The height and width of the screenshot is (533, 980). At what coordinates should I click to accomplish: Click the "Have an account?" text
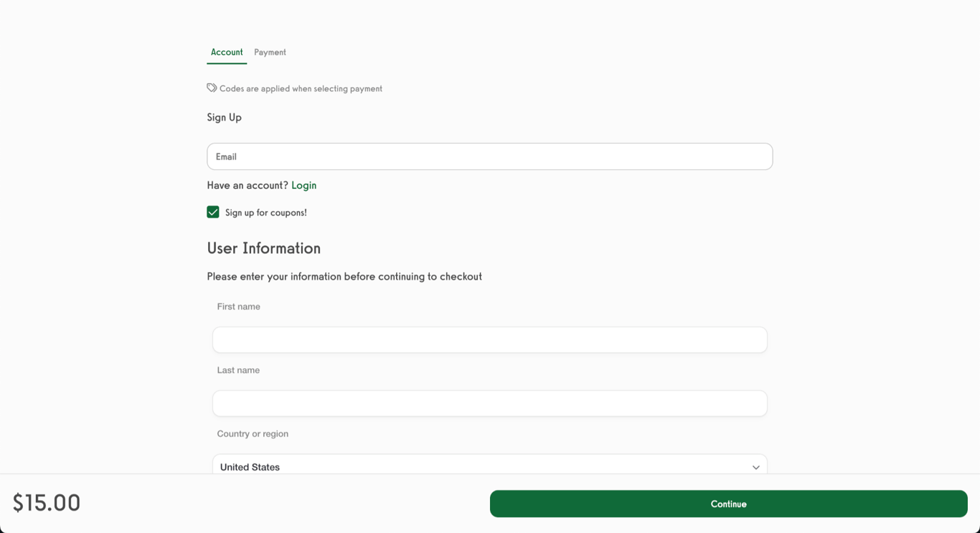coord(248,185)
